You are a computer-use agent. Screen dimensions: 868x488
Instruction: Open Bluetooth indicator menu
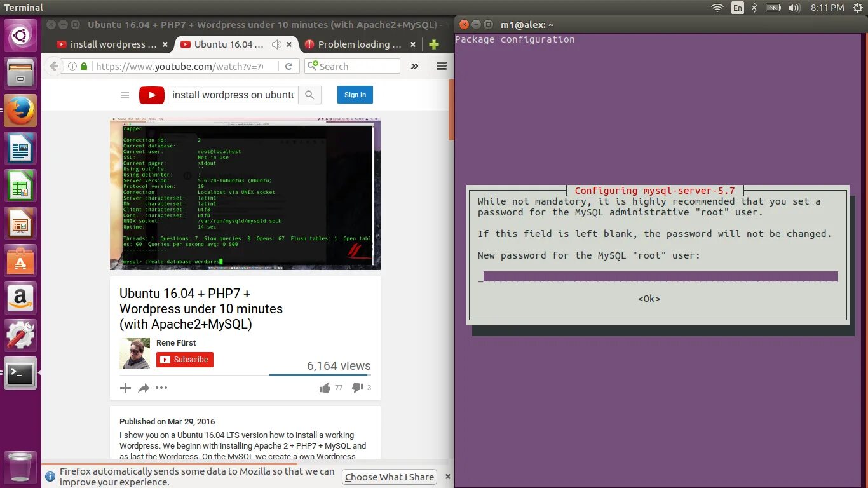point(754,8)
